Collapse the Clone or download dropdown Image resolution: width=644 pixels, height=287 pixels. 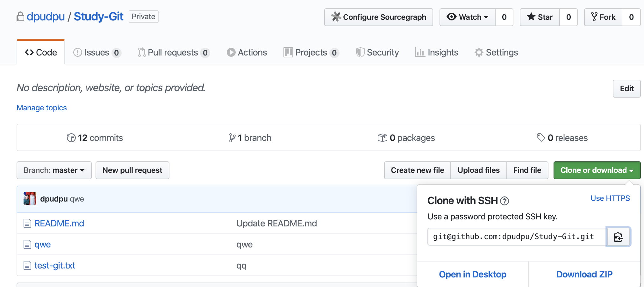pos(597,170)
